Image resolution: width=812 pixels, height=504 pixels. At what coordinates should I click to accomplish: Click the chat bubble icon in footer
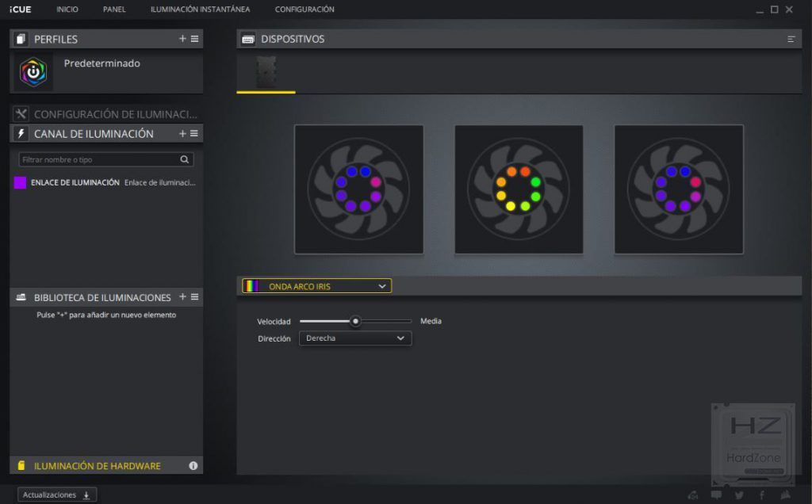click(716, 495)
